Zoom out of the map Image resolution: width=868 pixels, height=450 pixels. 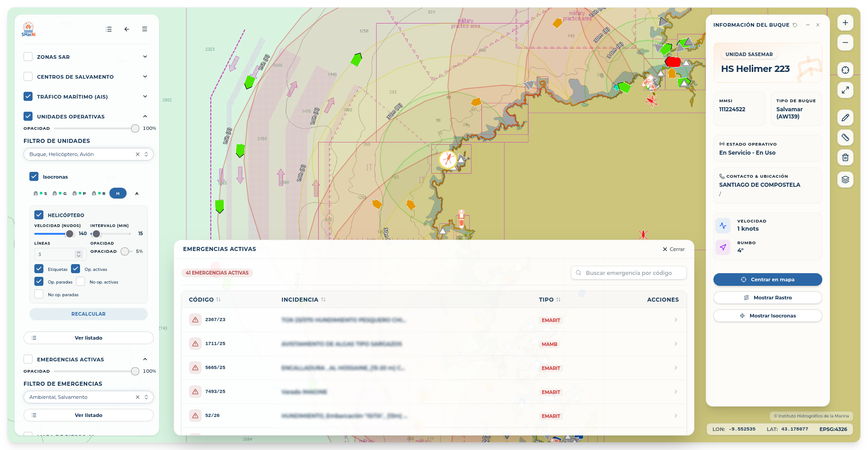click(x=845, y=43)
